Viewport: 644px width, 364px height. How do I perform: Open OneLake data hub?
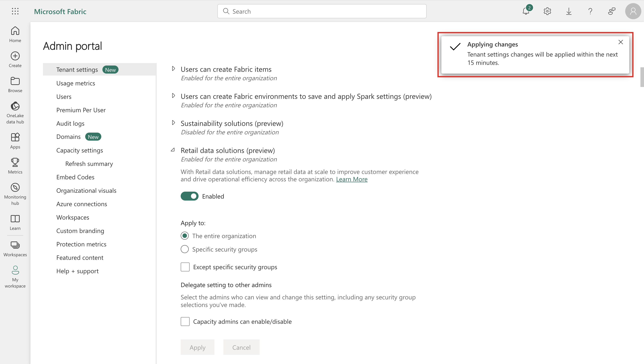pos(15,113)
